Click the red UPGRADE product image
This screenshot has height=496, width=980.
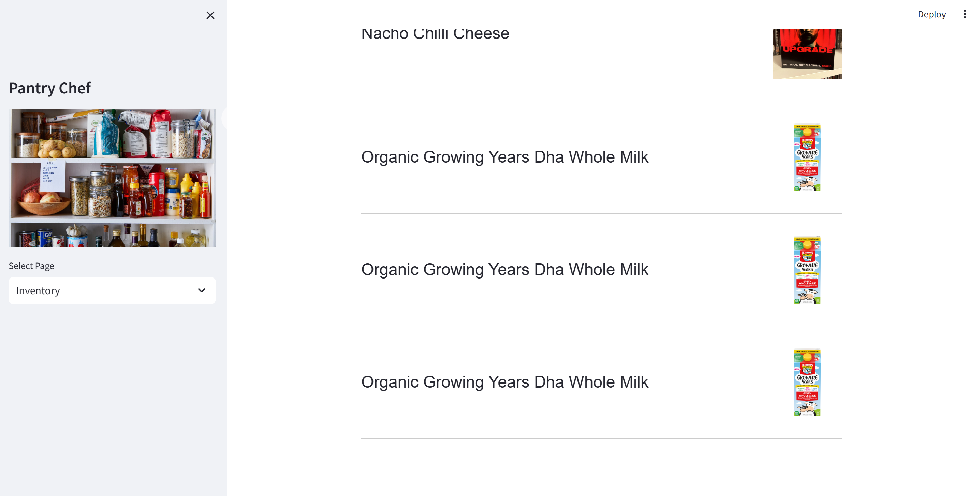click(x=806, y=53)
